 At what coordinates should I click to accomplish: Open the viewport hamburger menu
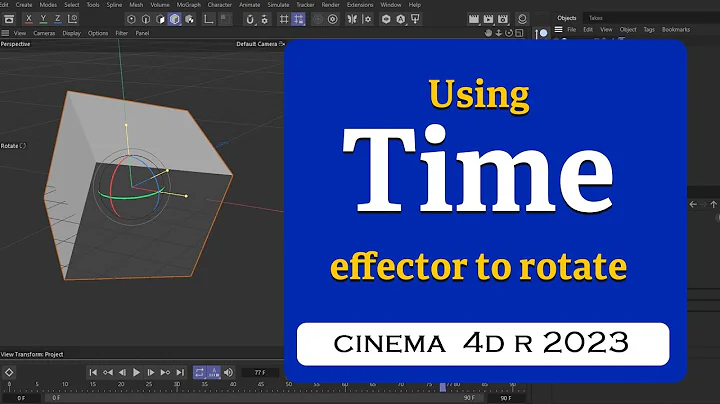pyautogui.click(x=5, y=33)
